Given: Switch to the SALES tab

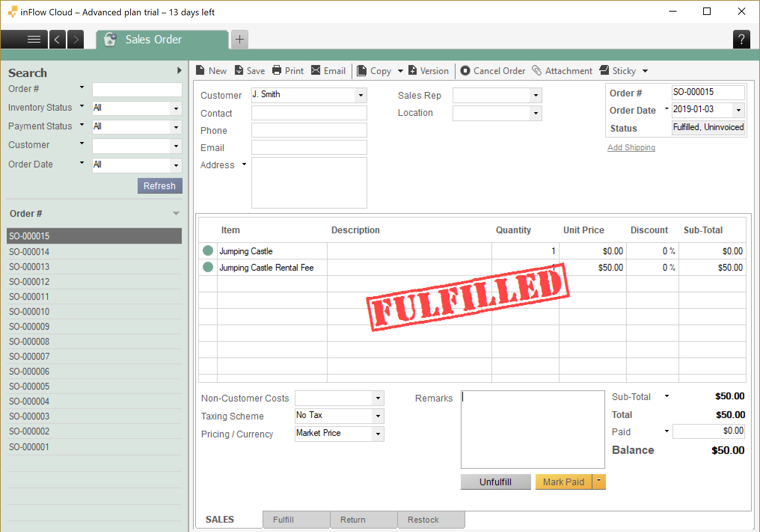Looking at the screenshot, I should (x=220, y=519).
